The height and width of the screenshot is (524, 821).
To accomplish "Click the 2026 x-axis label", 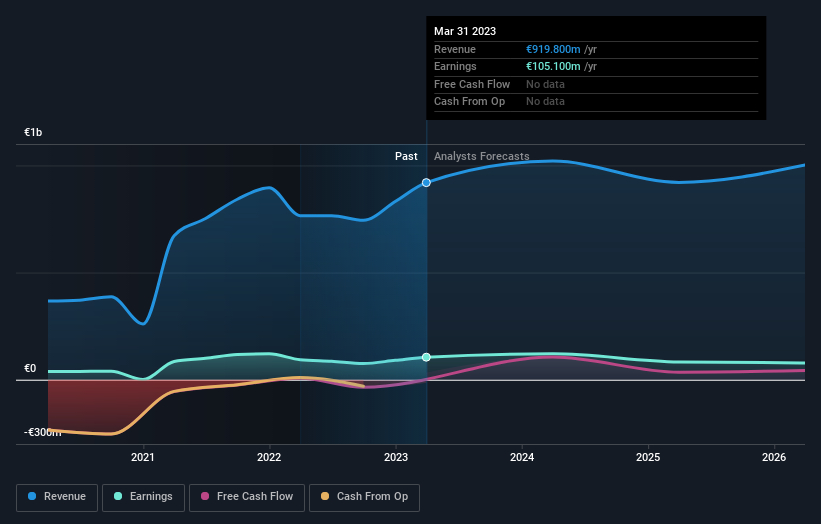I will [774, 458].
